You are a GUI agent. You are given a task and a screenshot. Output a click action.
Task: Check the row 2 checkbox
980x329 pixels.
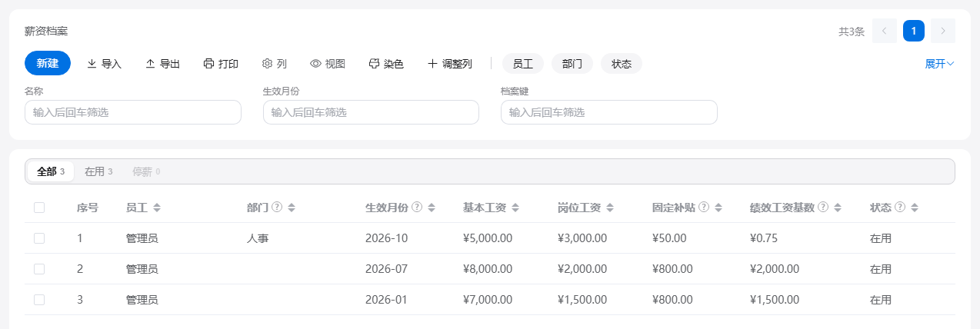coord(39,269)
